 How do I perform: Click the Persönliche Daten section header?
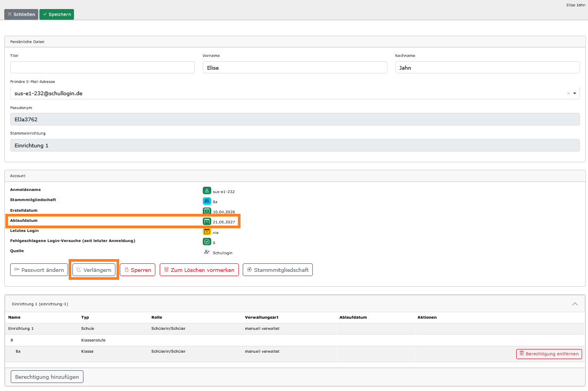pyautogui.click(x=27, y=41)
